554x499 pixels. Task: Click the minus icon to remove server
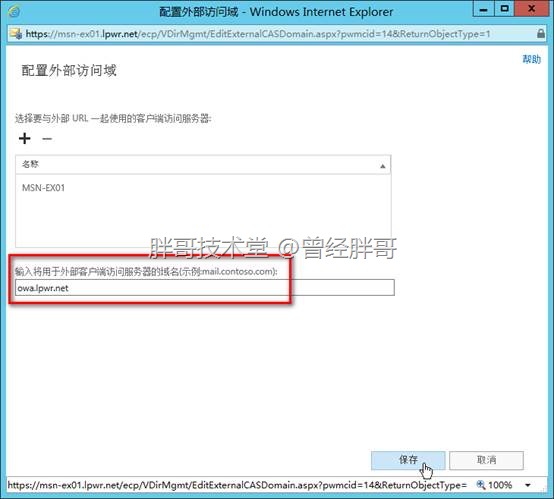(x=47, y=139)
